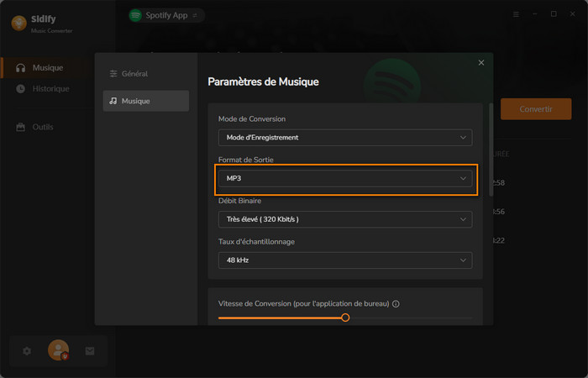Viewport: 588px width, 378px height.
Task: Go to Musique in the left sidebar
Action: pyautogui.click(x=47, y=68)
